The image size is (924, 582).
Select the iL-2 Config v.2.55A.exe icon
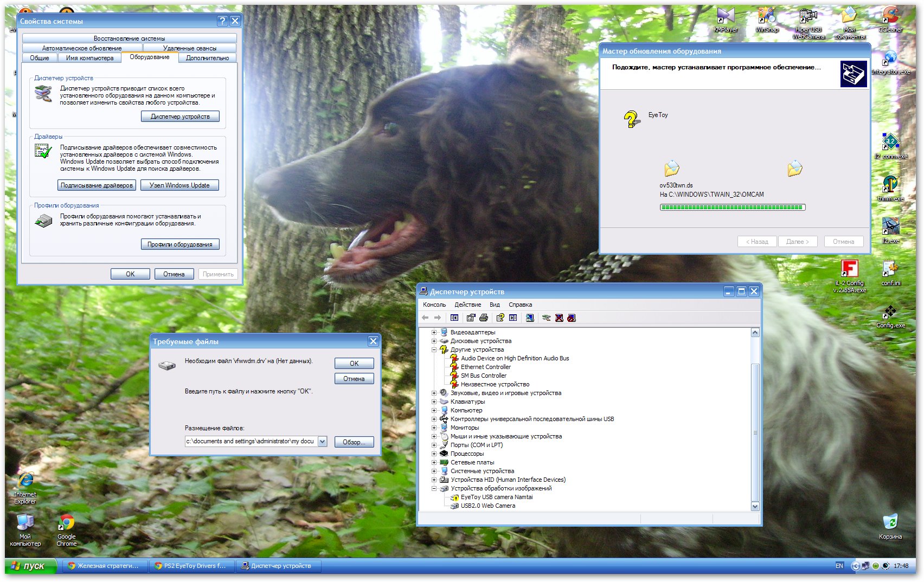tap(850, 276)
